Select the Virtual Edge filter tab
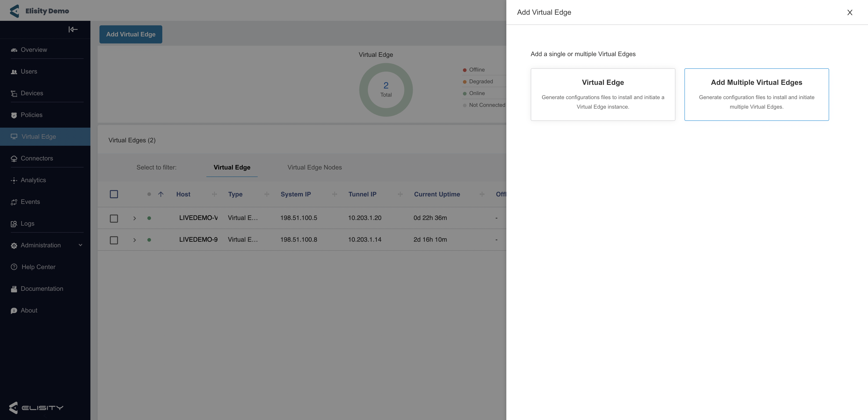The image size is (868, 420). 232,167
